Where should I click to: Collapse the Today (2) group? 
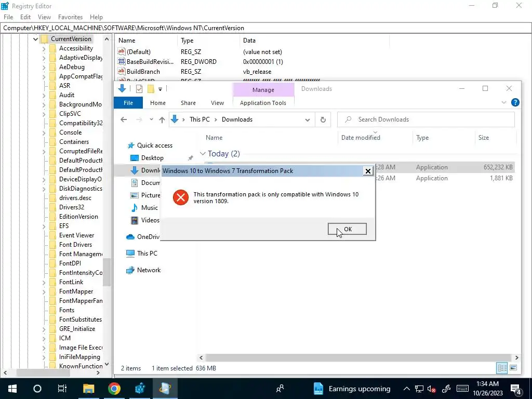(x=203, y=154)
